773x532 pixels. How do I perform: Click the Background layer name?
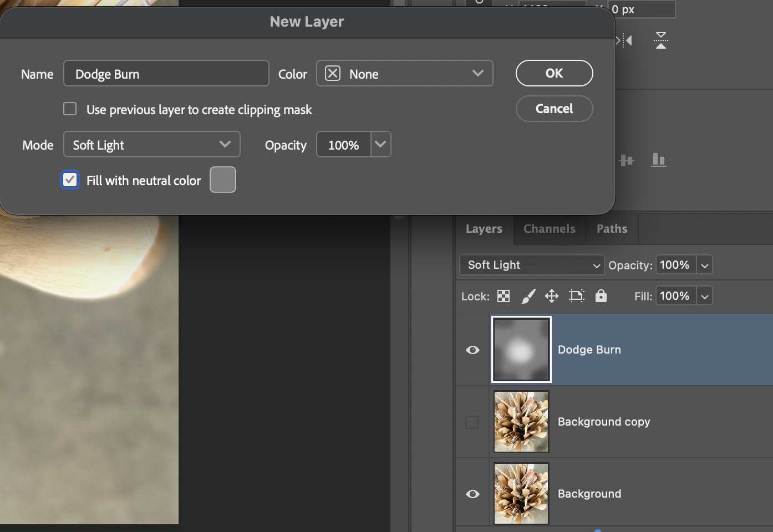click(589, 494)
